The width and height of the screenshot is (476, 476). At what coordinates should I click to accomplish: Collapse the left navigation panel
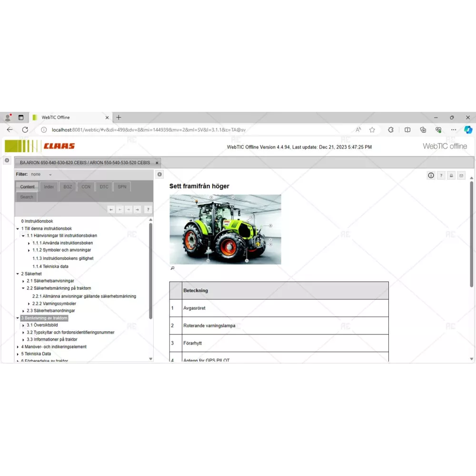[159, 174]
